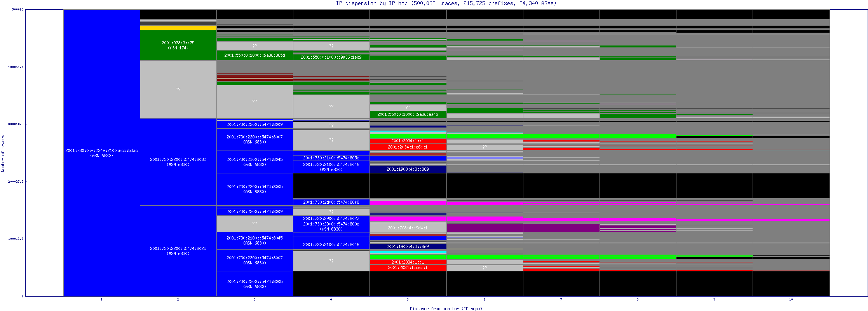Viewport: 868px width, 311px height.
Task: Select the 2001:730:2100::5474:805e block
Action: [x=331, y=158]
